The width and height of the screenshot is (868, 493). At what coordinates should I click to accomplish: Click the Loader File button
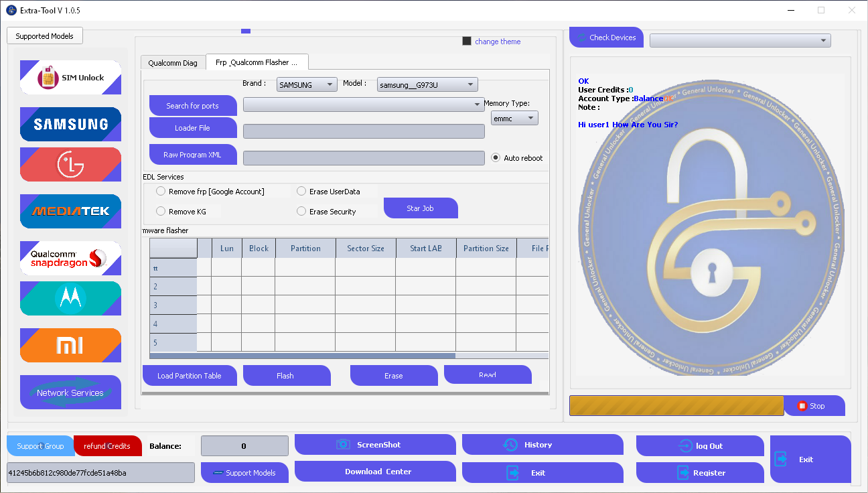tap(193, 128)
